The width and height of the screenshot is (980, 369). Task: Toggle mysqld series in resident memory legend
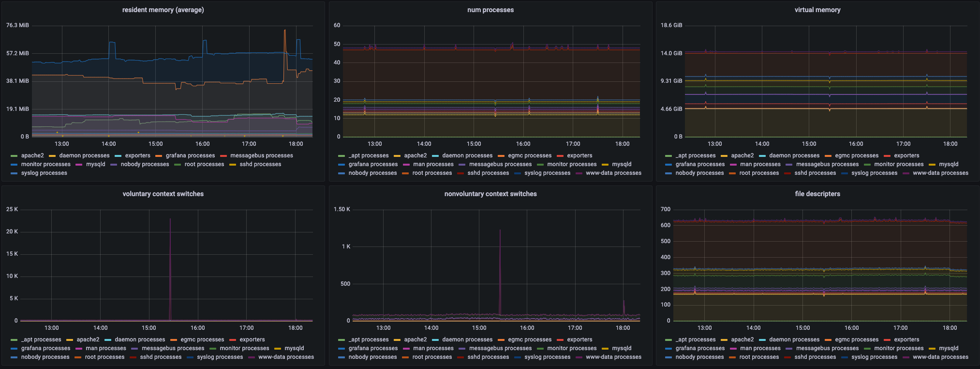tap(96, 164)
